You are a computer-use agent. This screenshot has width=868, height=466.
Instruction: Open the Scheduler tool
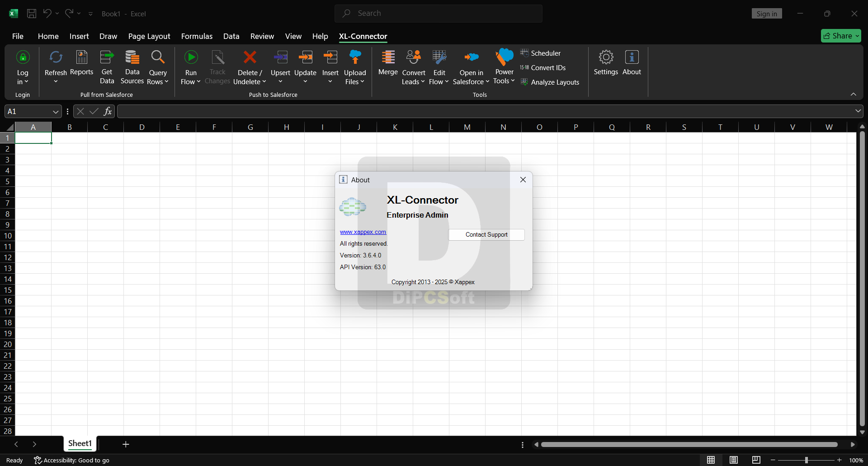541,53
